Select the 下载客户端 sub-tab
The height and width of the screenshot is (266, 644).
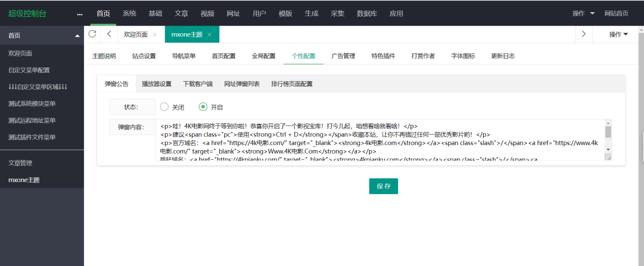pyautogui.click(x=198, y=84)
